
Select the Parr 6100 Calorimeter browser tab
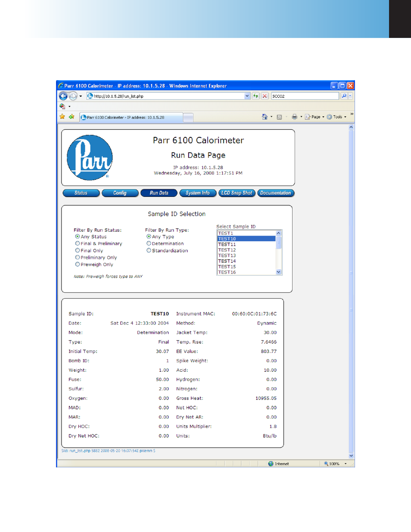coord(131,117)
